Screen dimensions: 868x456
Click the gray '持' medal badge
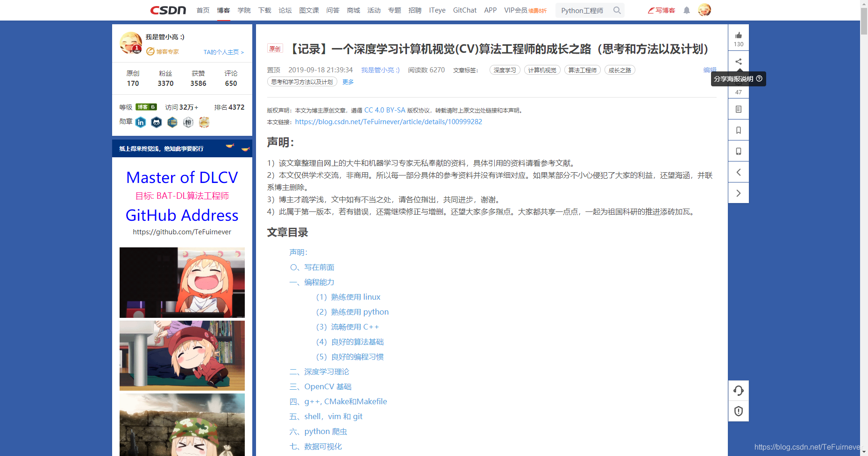[188, 122]
